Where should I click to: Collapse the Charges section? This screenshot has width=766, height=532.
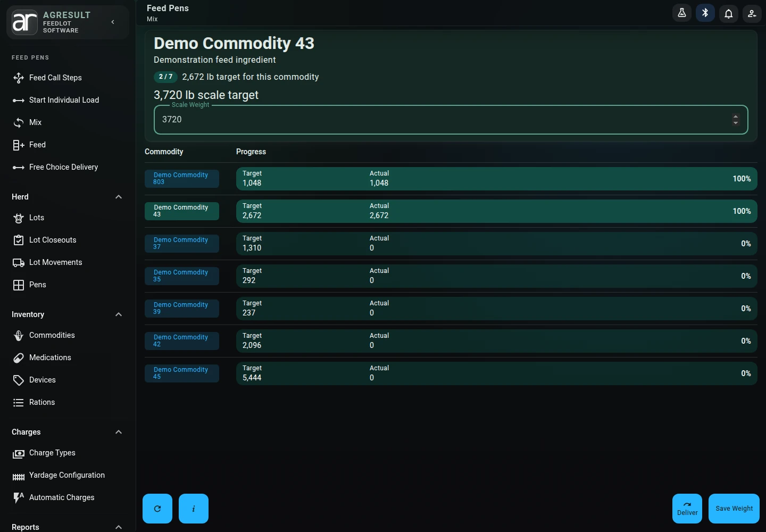[119, 432]
